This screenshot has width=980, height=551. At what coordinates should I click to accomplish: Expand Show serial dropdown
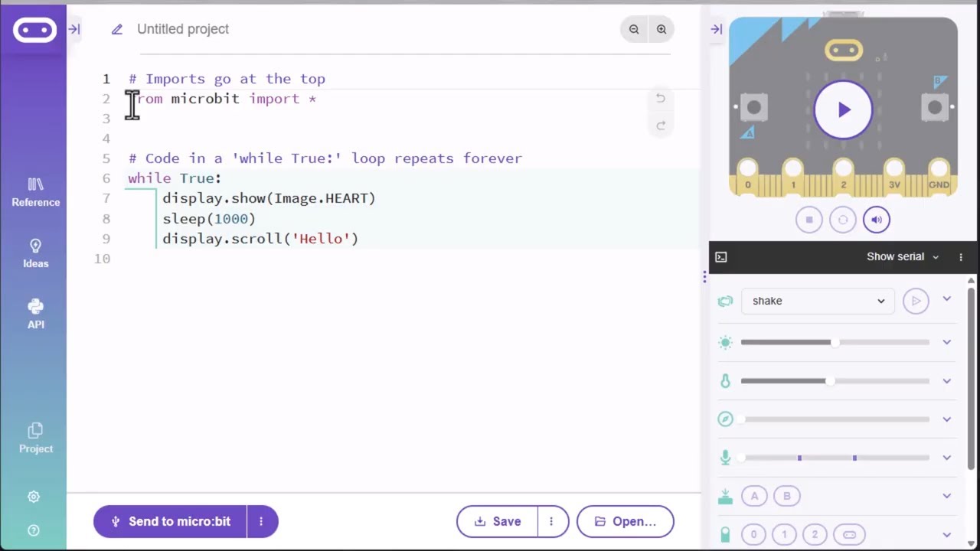click(903, 256)
